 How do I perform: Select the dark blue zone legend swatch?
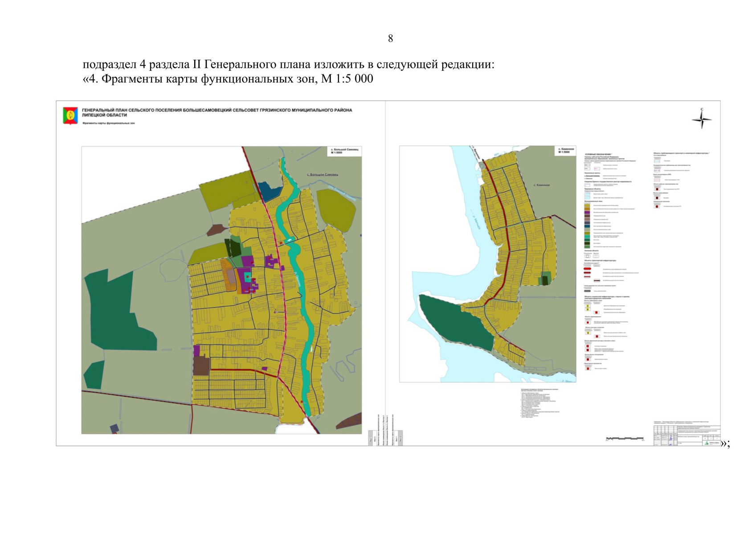587,226
